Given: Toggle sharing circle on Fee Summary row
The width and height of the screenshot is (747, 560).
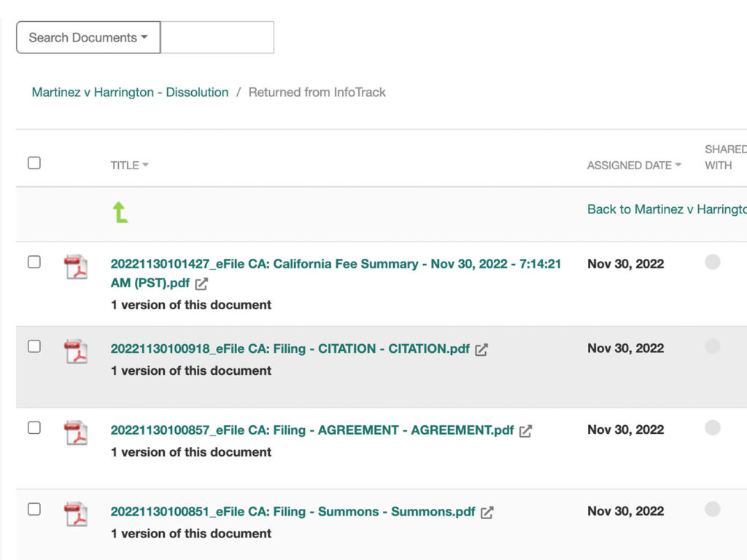Looking at the screenshot, I should (712, 262).
